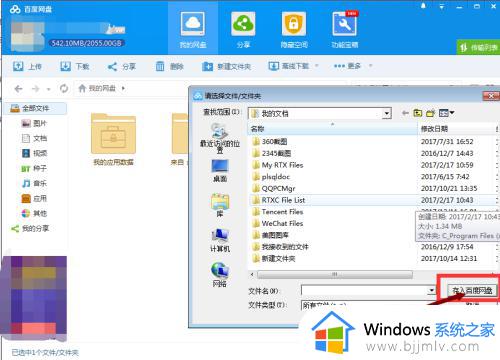Open the 隐藏空间 tab
Viewport: 500px width, 360px height.
click(294, 29)
